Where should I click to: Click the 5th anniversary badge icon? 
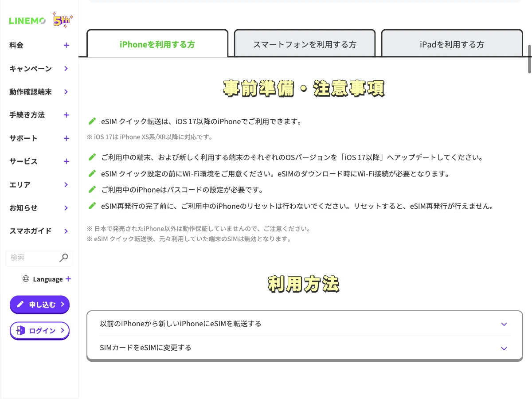coord(63,20)
